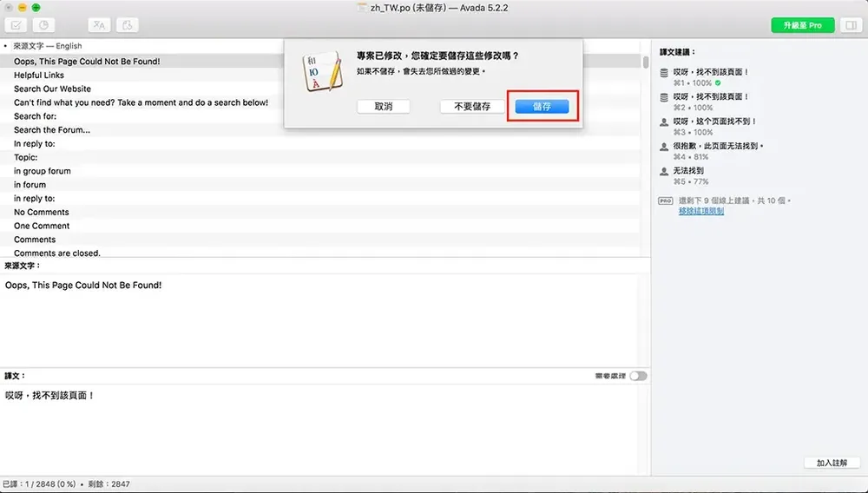
Task: Apply suggestion 很抱歉，此页面无法找到。
Action: [718, 146]
